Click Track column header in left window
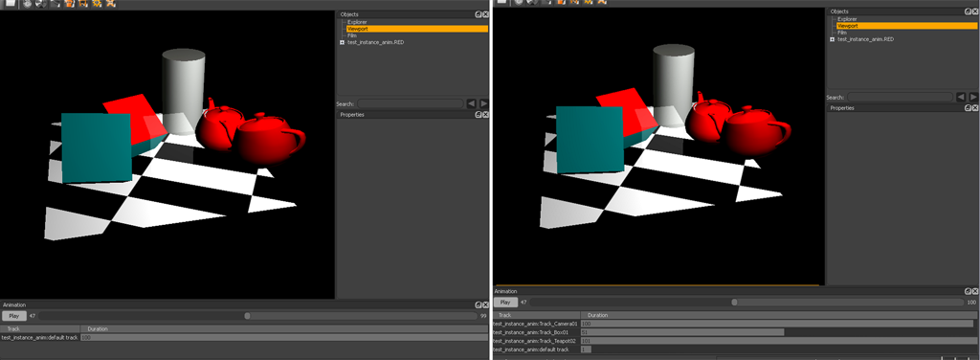This screenshot has height=360, width=980. coord(40,328)
